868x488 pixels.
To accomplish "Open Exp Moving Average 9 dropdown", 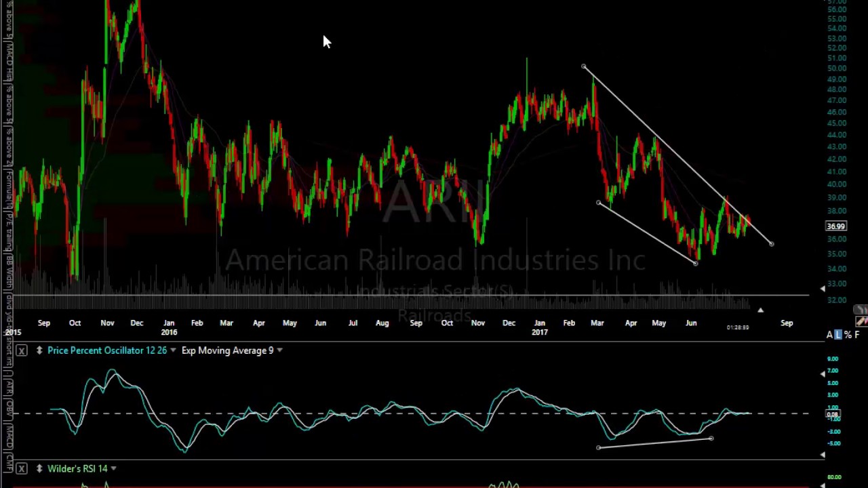I will [279, 350].
